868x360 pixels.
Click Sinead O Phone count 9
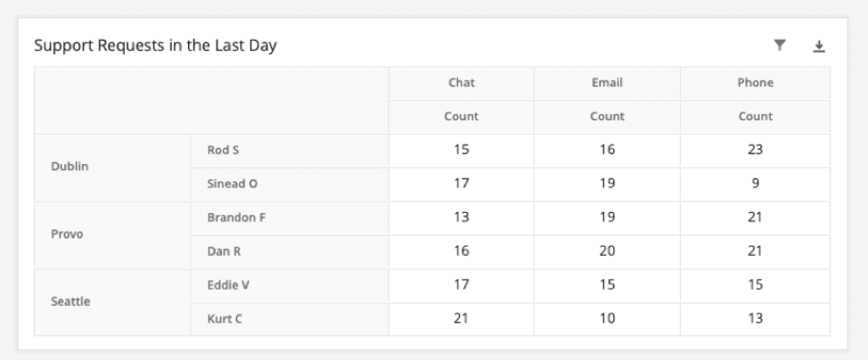(x=755, y=184)
